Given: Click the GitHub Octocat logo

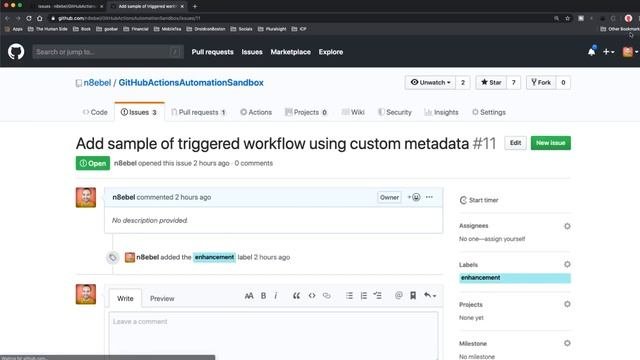Looking at the screenshot, I should 16,52.
